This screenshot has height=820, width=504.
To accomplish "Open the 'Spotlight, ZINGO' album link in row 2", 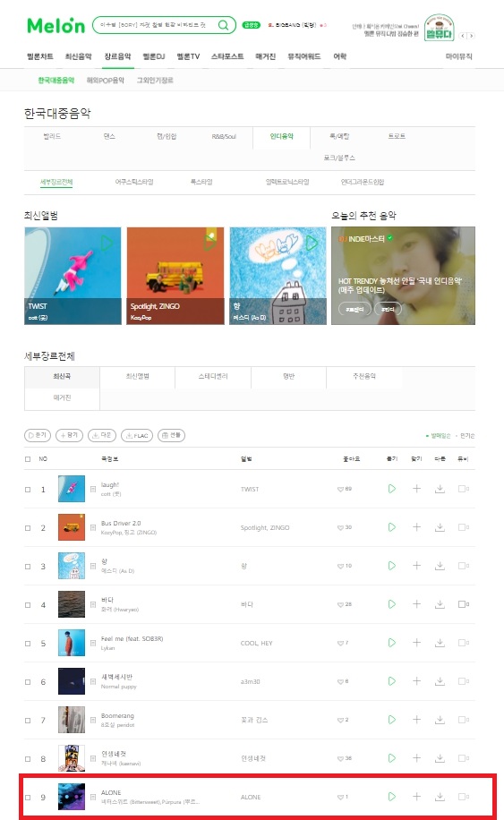I will tap(265, 527).
